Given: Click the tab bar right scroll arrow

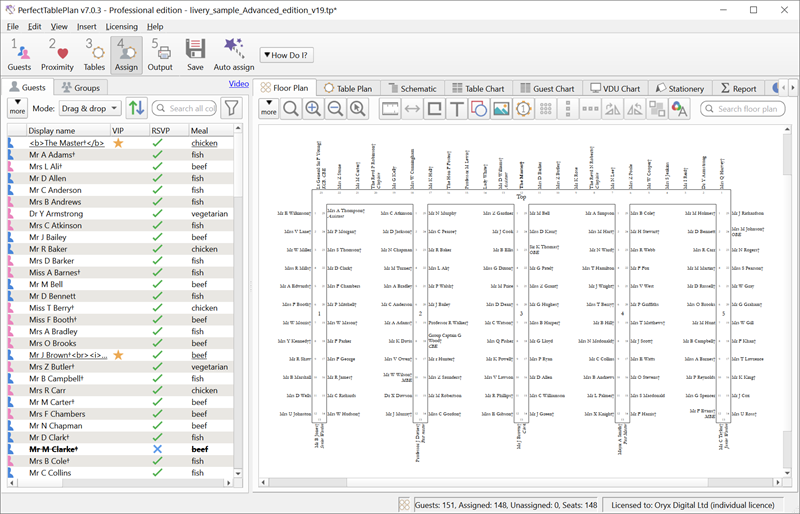Looking at the screenshot, I should [792, 88].
